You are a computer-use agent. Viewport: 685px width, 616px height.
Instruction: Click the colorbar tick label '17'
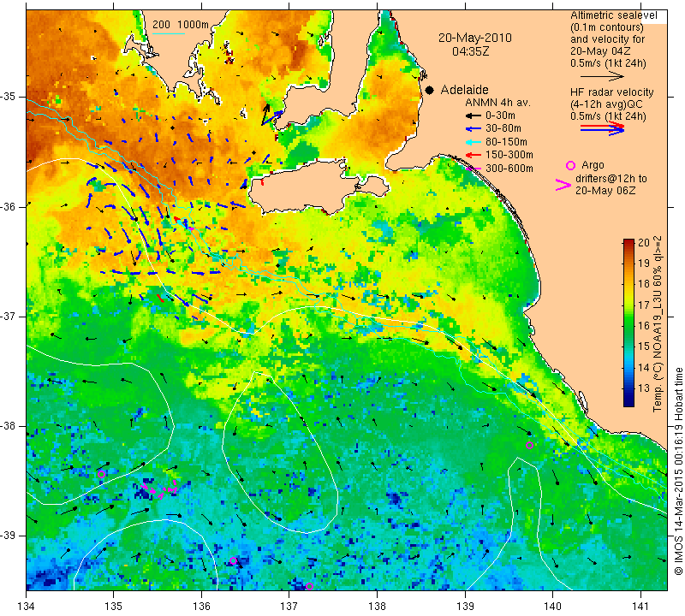(644, 305)
